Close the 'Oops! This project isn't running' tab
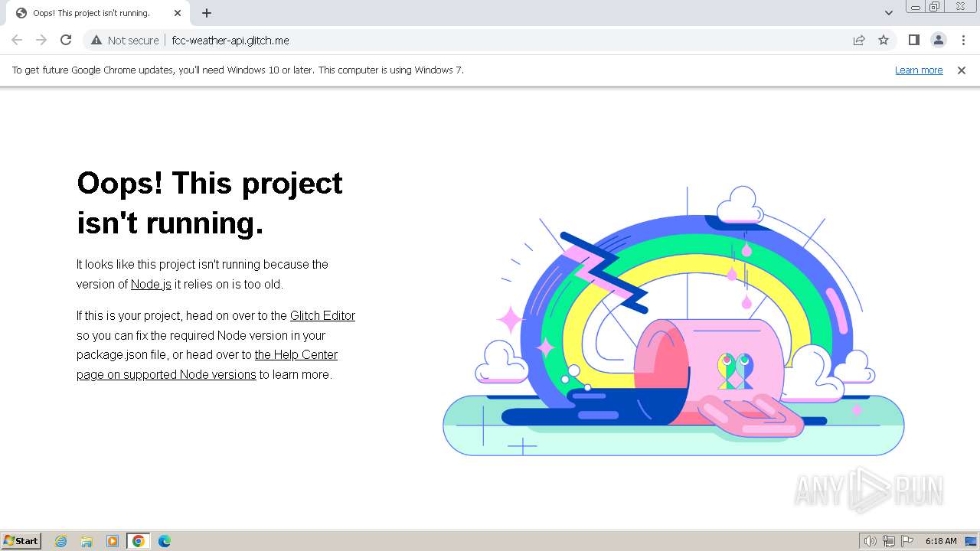 177,13
